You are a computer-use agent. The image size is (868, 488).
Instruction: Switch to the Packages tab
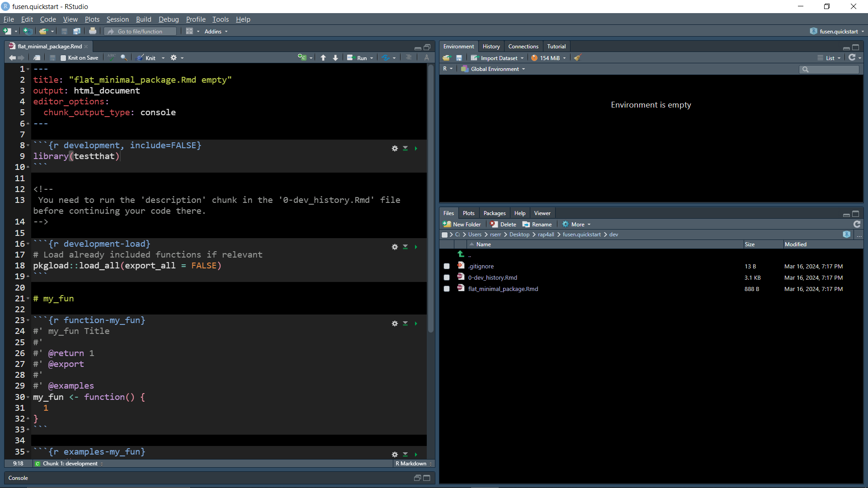pyautogui.click(x=494, y=213)
